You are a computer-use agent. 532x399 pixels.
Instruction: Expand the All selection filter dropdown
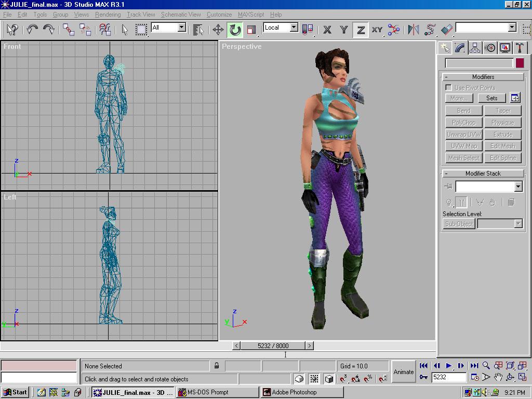coord(181,28)
